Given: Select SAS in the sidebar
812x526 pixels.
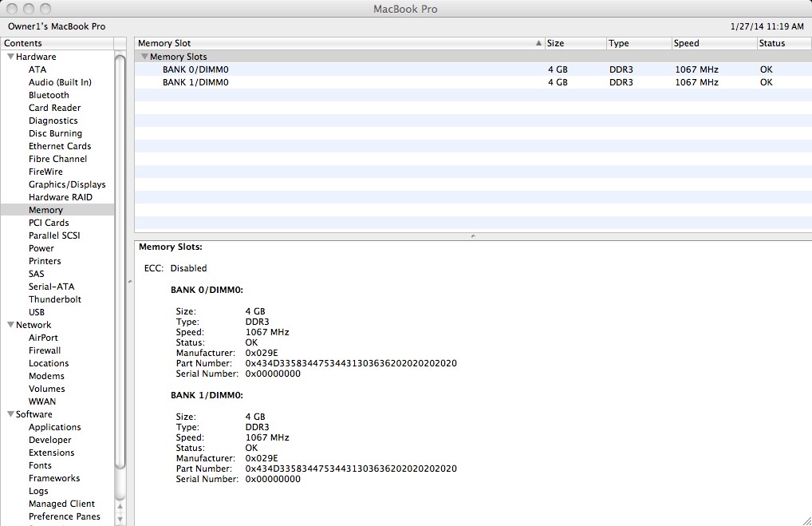Looking at the screenshot, I should (36, 274).
